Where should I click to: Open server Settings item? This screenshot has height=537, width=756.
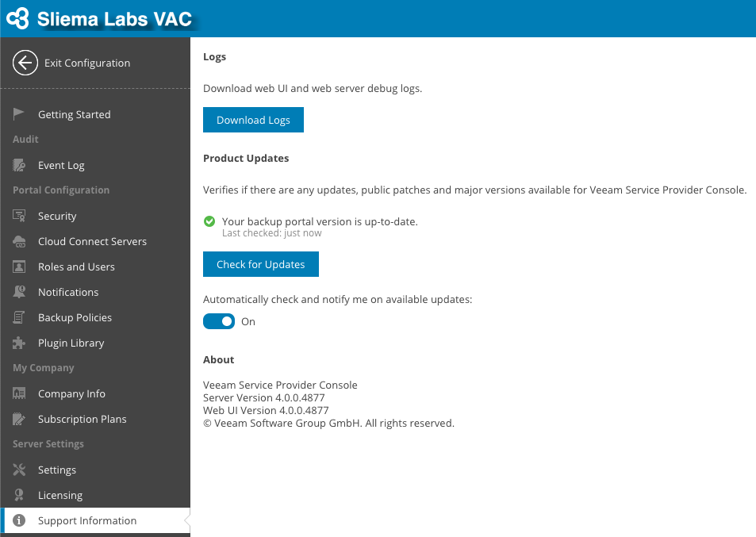point(95,470)
